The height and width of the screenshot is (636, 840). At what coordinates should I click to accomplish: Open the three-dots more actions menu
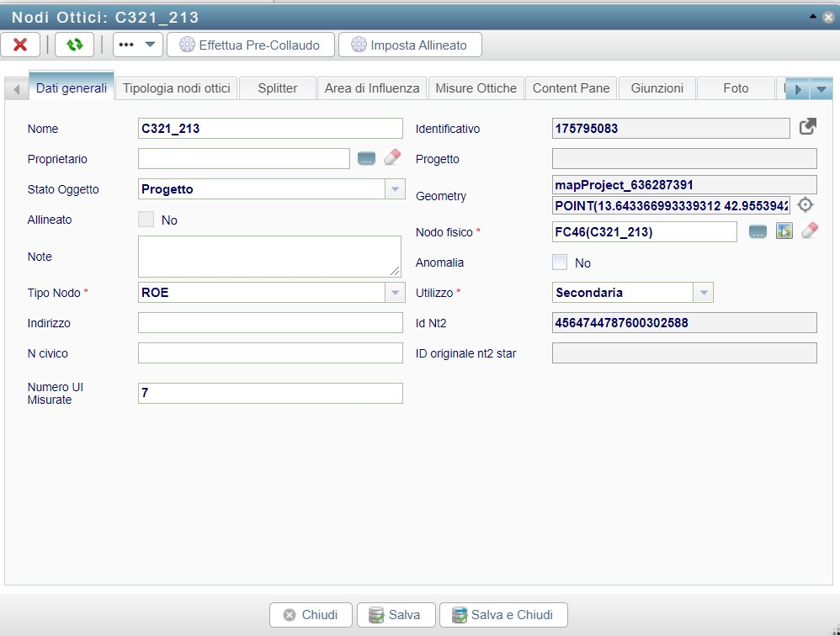click(138, 45)
